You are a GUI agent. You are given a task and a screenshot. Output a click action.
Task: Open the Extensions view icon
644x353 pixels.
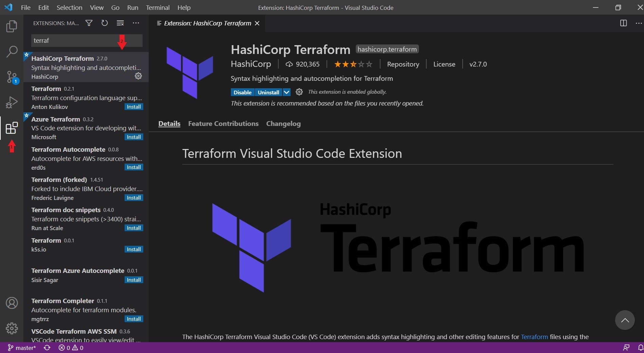point(12,128)
